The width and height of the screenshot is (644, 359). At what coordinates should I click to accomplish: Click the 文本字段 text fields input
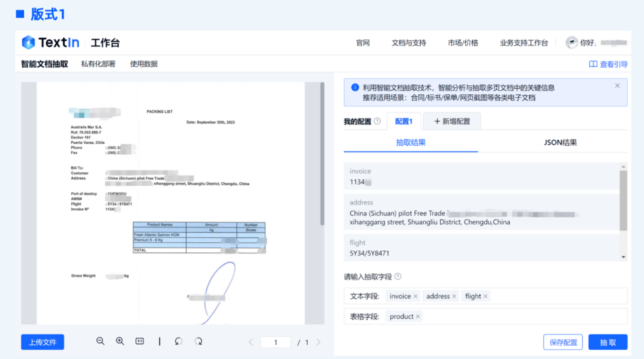[x=486, y=296]
